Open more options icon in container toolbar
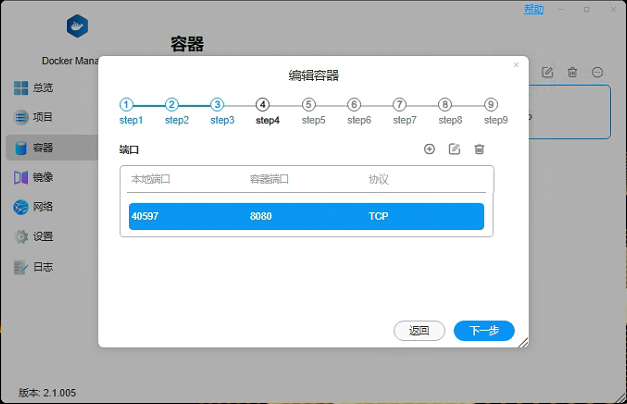This screenshot has width=627, height=404. 597,72
